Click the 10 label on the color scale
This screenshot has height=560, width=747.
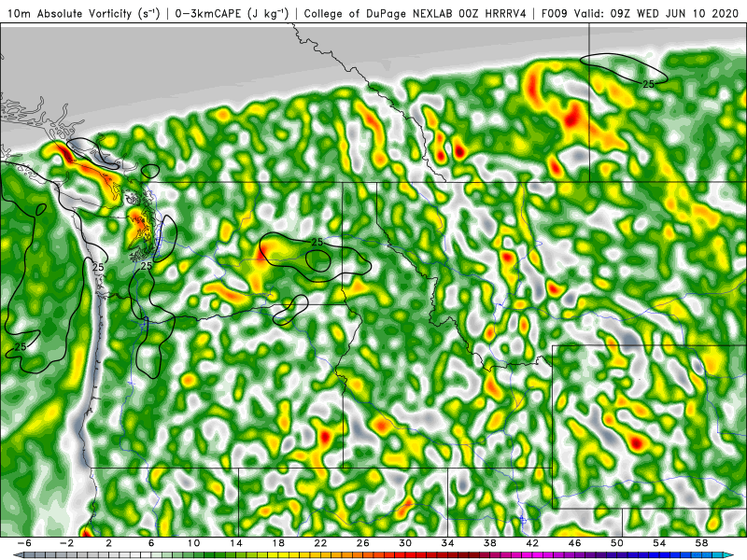point(193,543)
